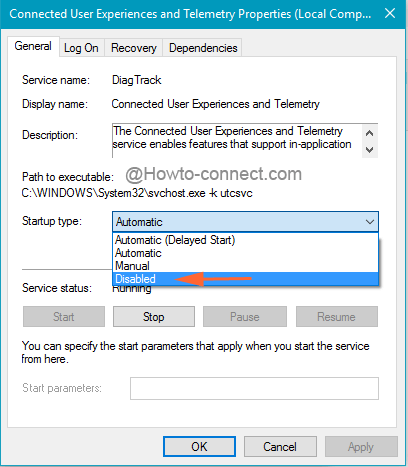
Task: Confirm changes with OK button
Action: pos(199,447)
